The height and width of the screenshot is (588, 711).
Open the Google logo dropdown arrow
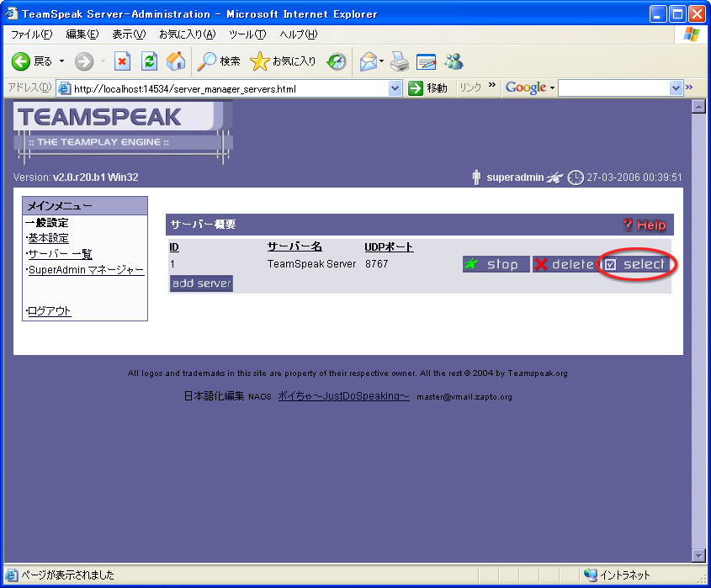tap(552, 88)
